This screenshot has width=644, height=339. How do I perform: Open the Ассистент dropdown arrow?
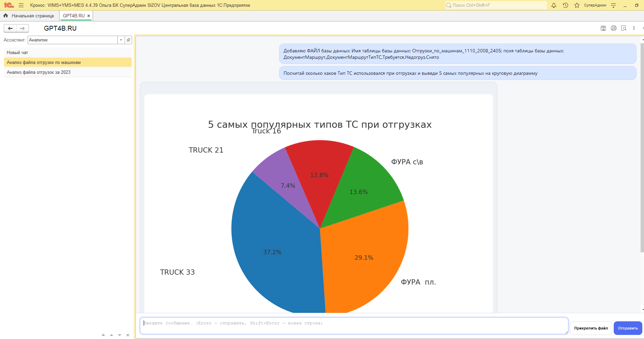coord(121,40)
